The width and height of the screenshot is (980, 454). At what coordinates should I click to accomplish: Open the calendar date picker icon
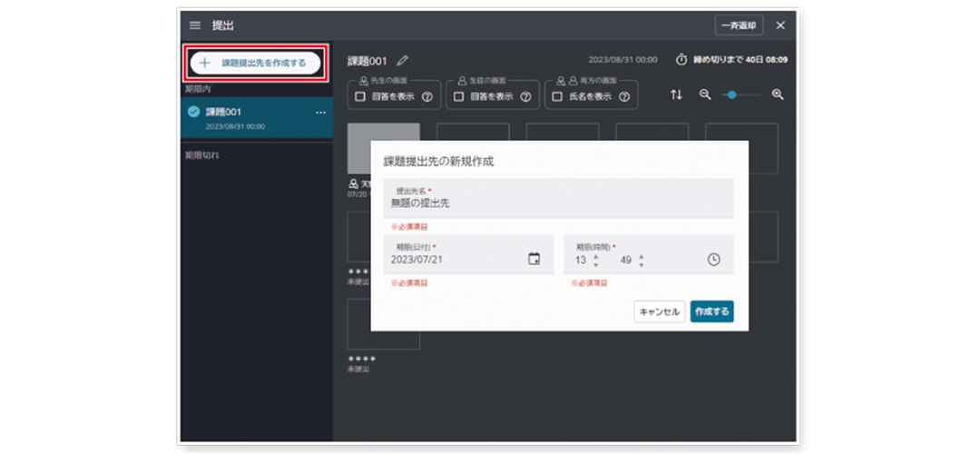click(534, 259)
